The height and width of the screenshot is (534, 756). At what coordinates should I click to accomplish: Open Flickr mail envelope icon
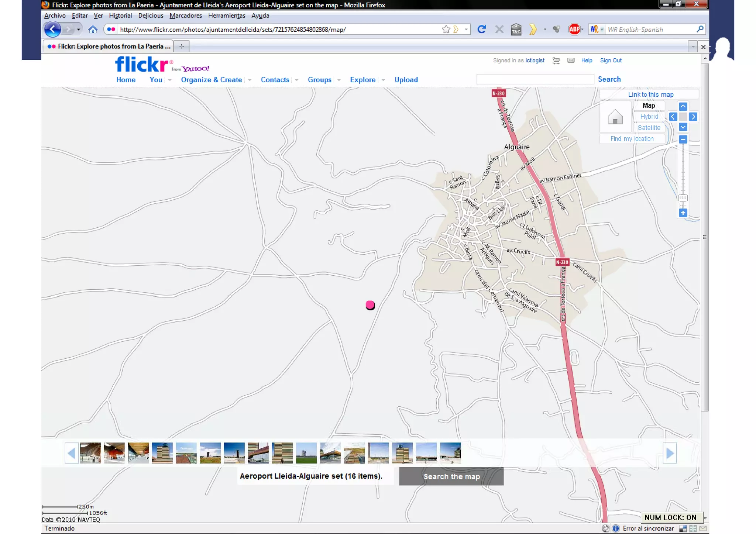570,61
